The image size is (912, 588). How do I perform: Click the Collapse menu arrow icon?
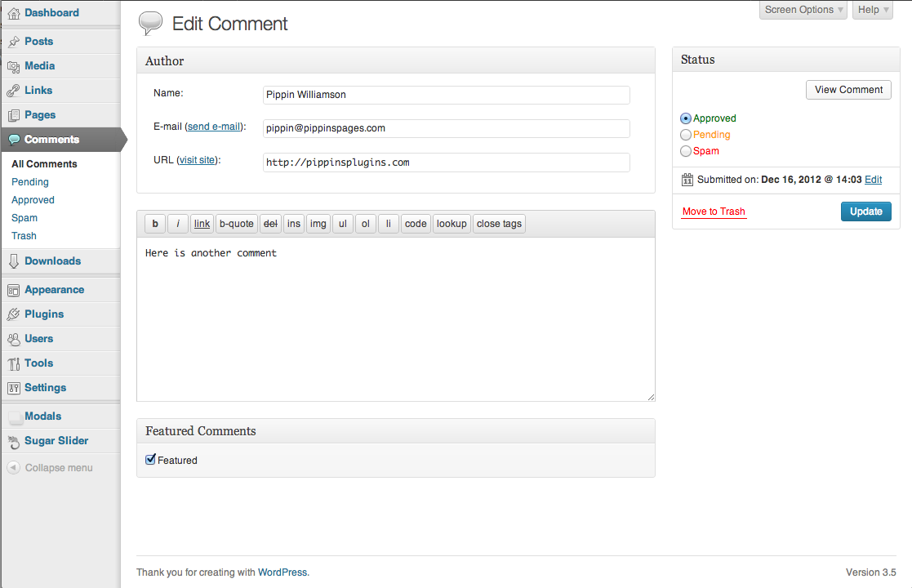point(13,468)
